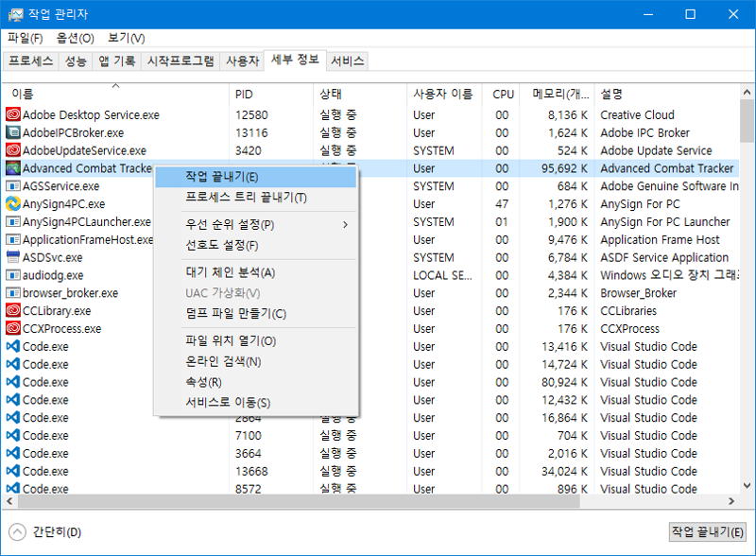Viewport: 756px width, 556px height.
Task: Switch to the 서비스 tab
Action: click(x=347, y=61)
